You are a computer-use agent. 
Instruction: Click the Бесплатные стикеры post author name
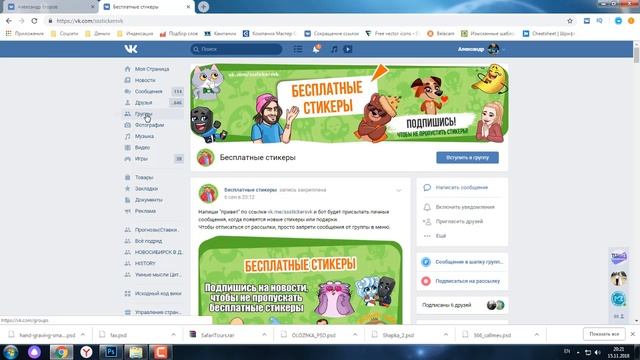click(250, 190)
